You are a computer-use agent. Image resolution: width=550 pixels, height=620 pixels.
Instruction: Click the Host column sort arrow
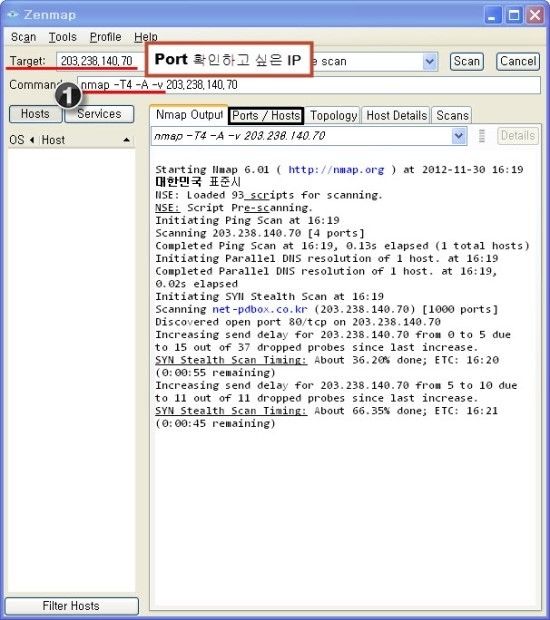pos(127,140)
